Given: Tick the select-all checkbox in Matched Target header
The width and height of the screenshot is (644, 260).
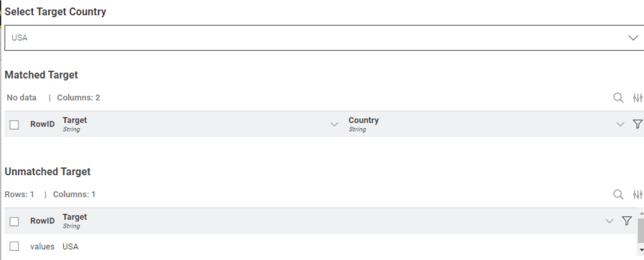Looking at the screenshot, I should (x=14, y=125).
